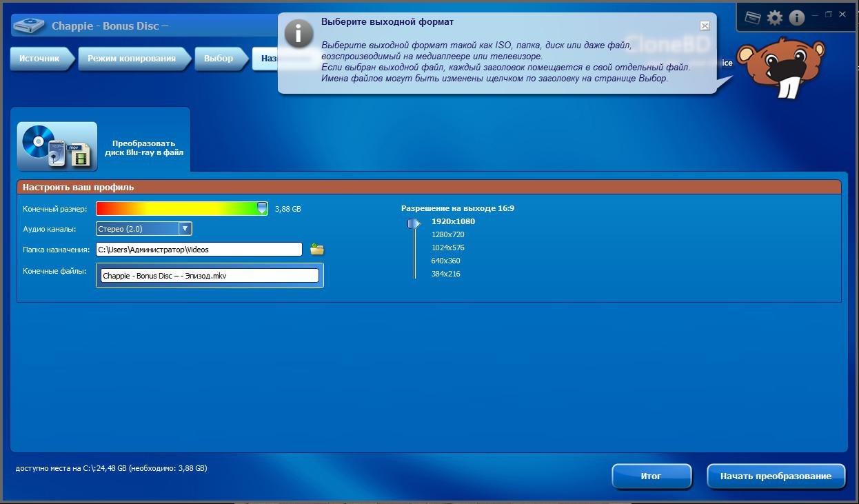859x504 pixels.
Task: Browse for destination folder with the folder icon
Action: 317,250
